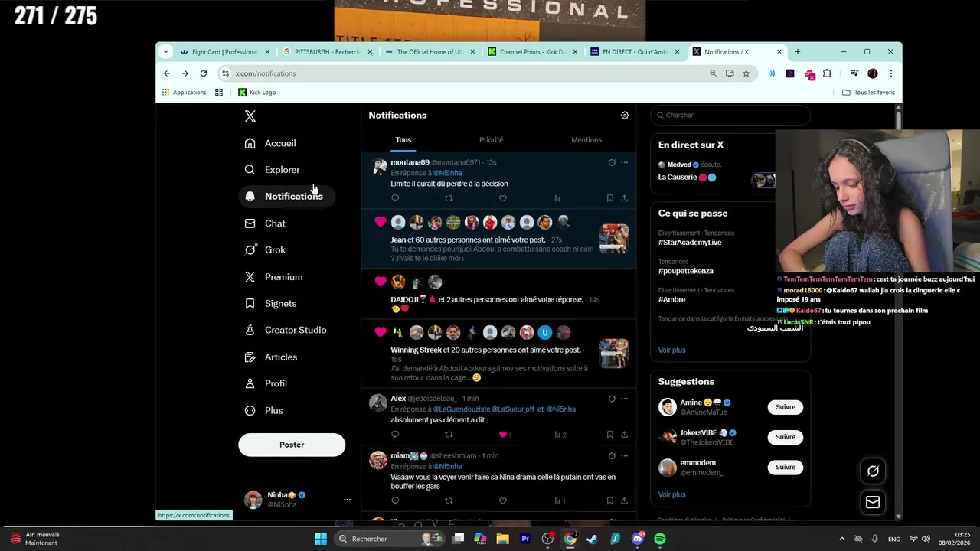Open floating messages button

tap(873, 503)
